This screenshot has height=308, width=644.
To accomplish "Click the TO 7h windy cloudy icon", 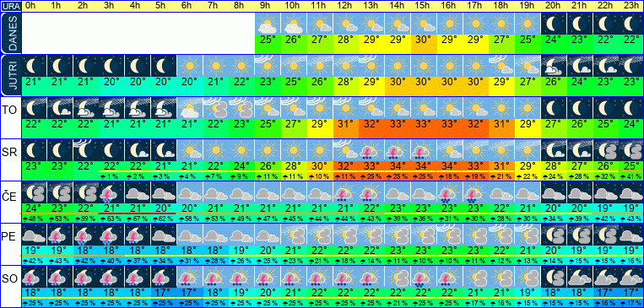I will [x=216, y=108].
